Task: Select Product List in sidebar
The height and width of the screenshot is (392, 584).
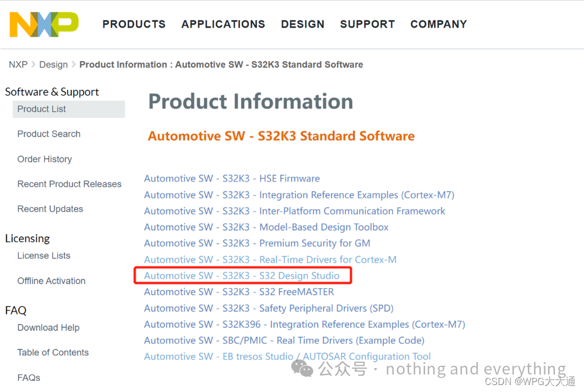Action: (68, 109)
